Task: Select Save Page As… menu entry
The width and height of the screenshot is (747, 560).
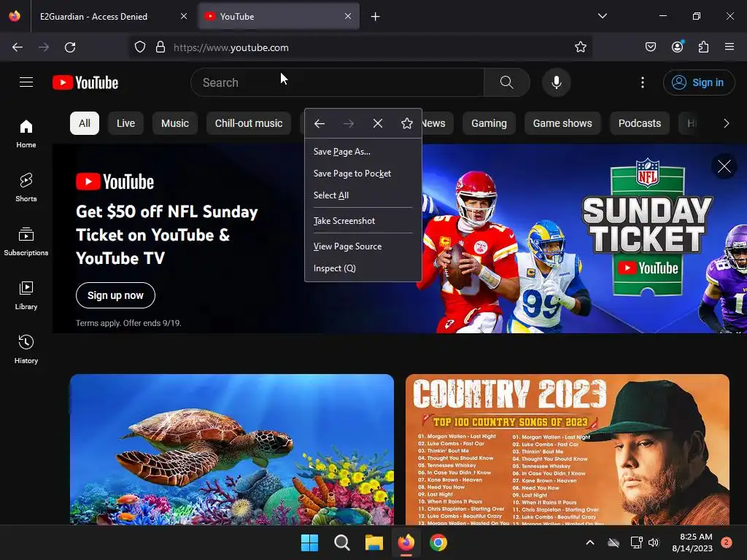Action: point(363,152)
